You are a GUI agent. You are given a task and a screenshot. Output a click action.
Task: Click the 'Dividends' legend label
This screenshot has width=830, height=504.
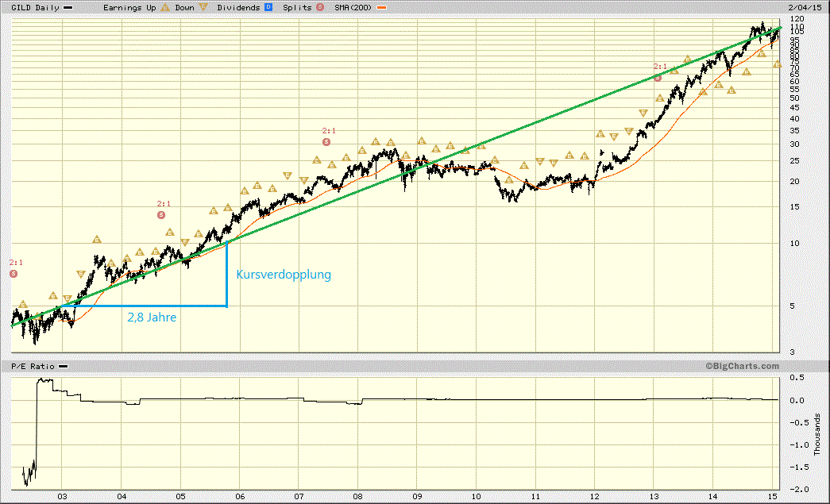point(239,8)
